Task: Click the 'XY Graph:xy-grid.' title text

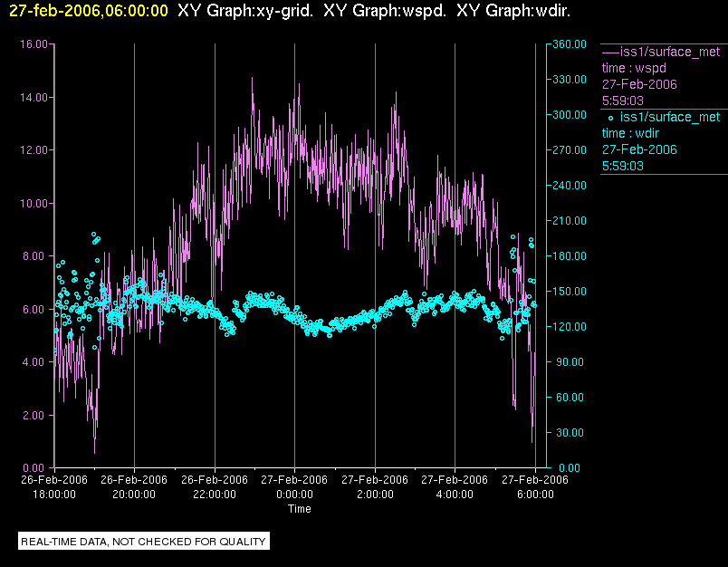Action: click(x=245, y=10)
